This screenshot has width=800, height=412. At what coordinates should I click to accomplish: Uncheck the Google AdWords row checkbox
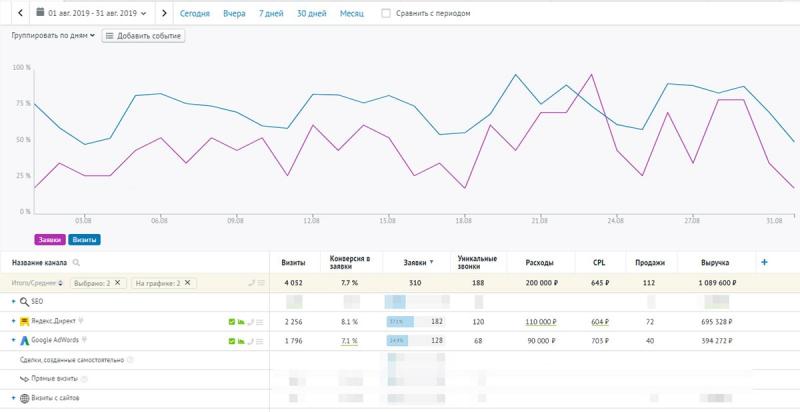tap(232, 341)
